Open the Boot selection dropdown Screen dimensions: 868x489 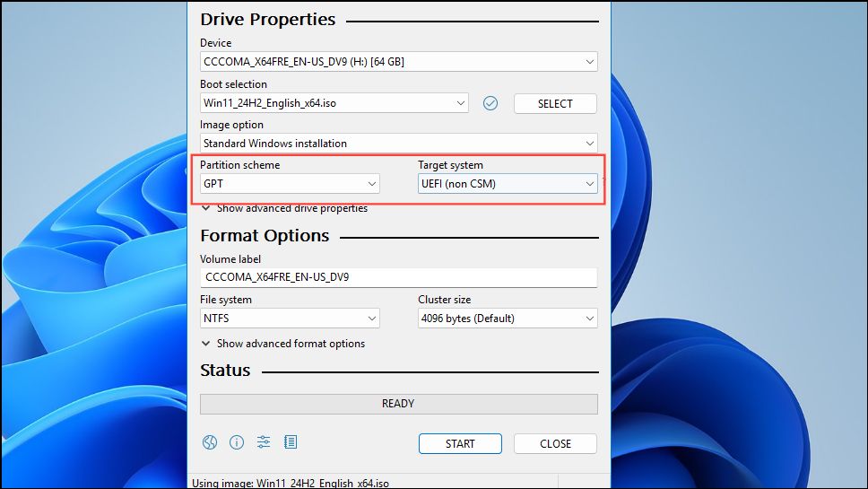coord(334,103)
